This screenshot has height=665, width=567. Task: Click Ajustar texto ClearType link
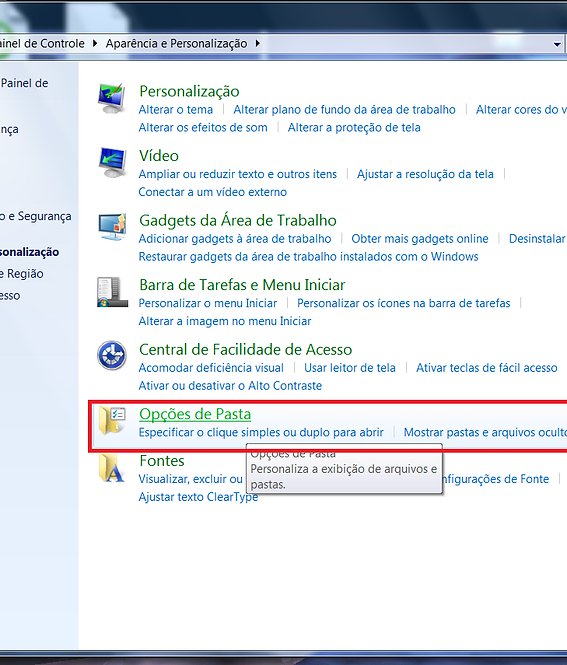(x=198, y=496)
